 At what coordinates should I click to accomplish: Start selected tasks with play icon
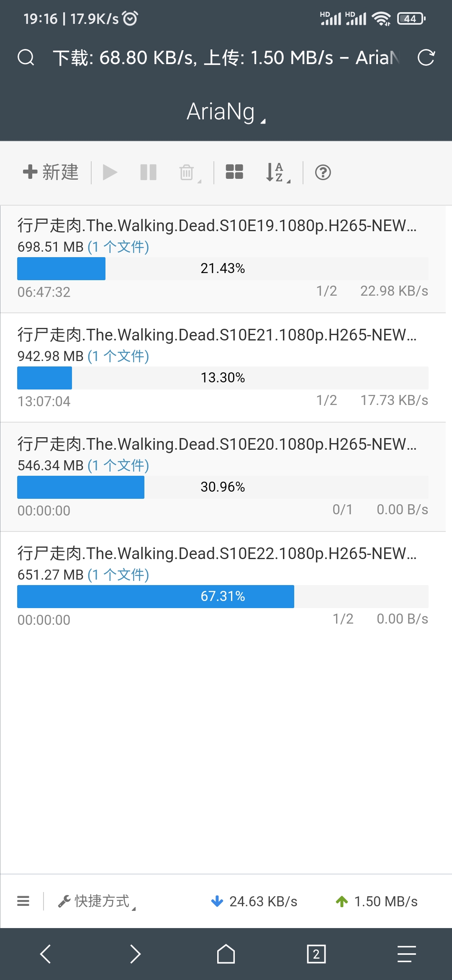point(110,172)
